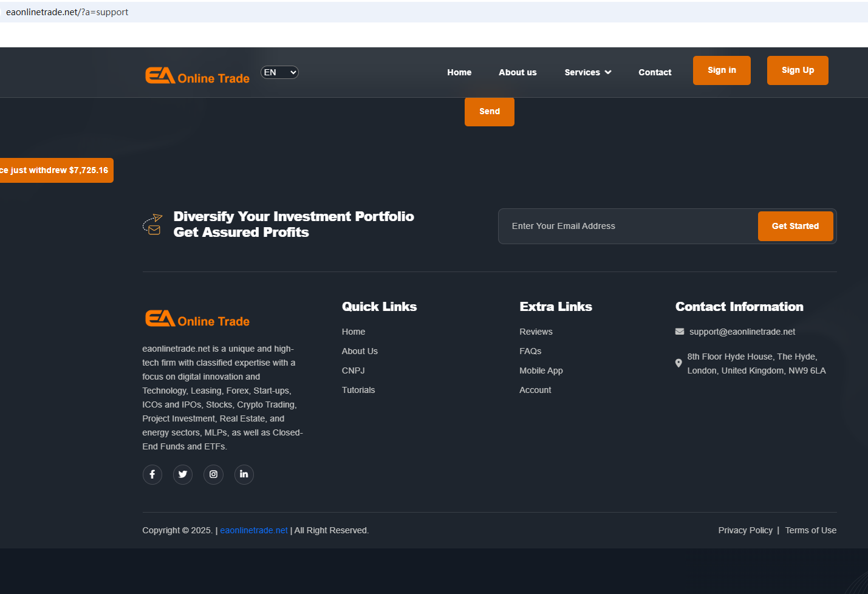868x594 pixels.
Task: Open the Privacy Policy link
Action: pos(745,530)
